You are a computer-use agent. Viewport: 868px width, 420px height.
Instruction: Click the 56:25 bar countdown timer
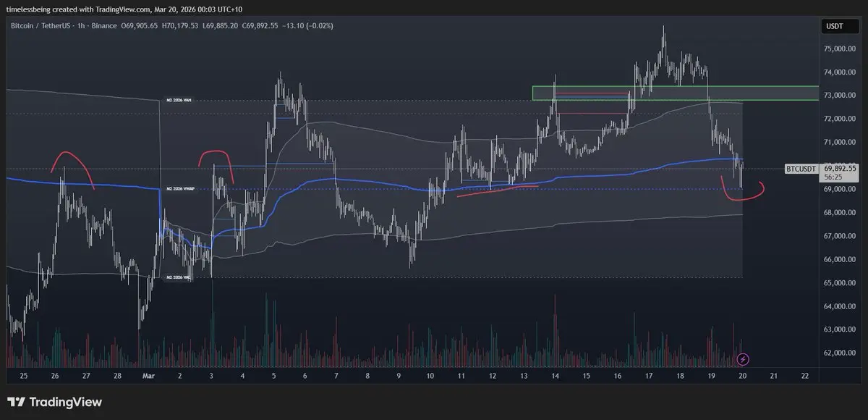click(832, 176)
